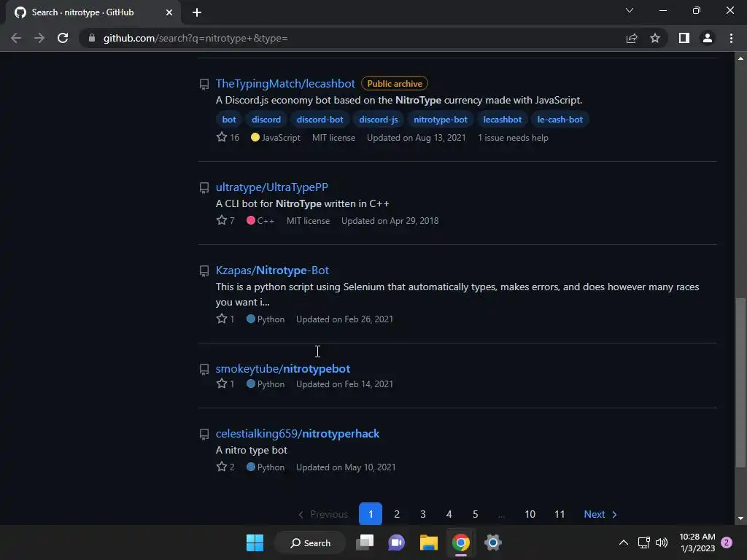Open ultratype/UltraTypePP repository
The height and width of the screenshot is (560, 747).
click(x=271, y=187)
